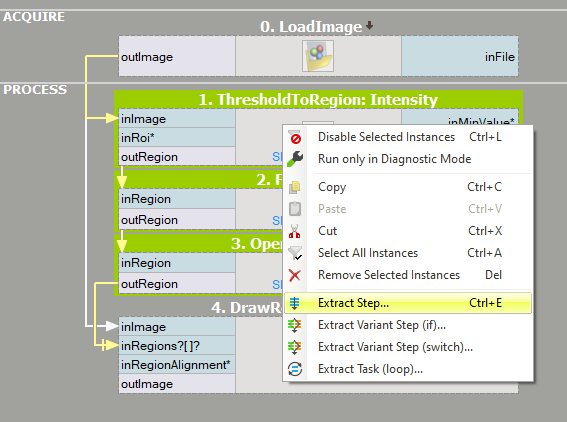
Task: Click the inRegionAlignment* port of DrawRegions
Action: (177, 365)
